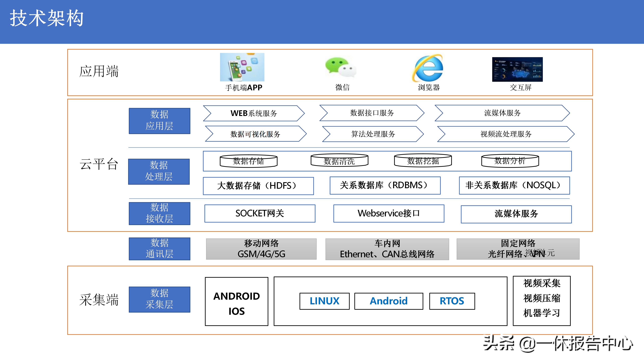
Task: Select the 数据挖掘 cylinder shape
Action: click(423, 161)
